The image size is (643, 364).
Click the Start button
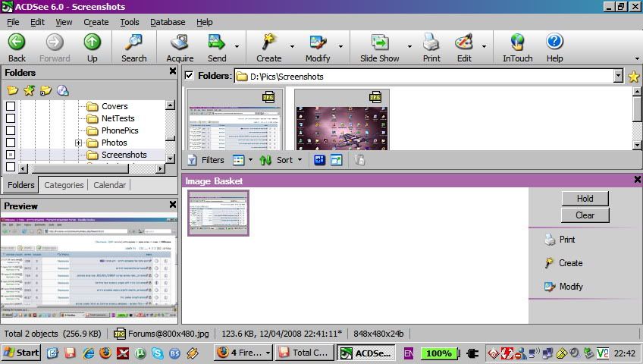tap(22, 353)
